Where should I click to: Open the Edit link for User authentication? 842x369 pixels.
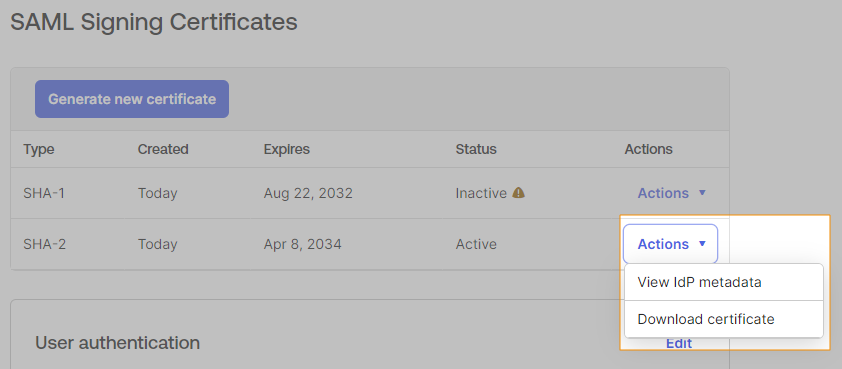(x=679, y=343)
